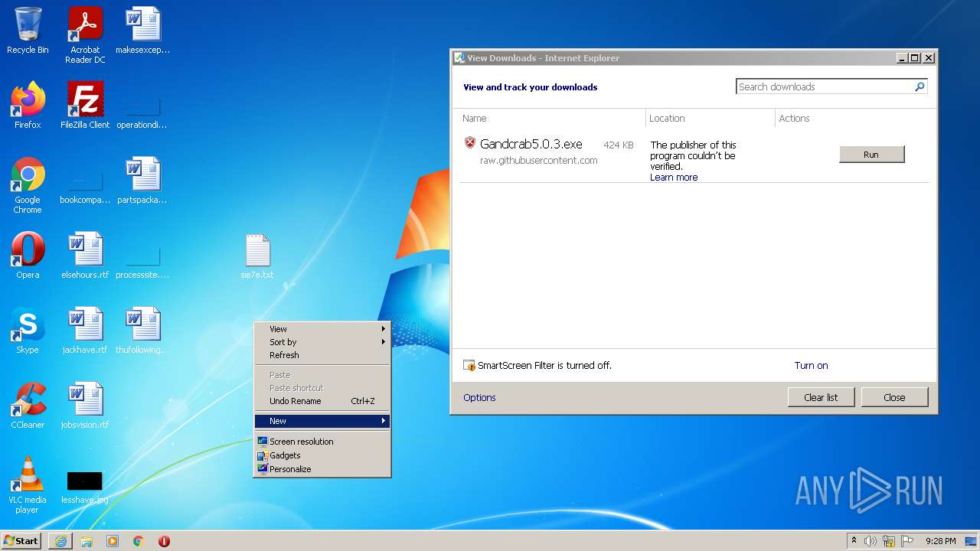Viewport: 980px width, 551px height.
Task: Open Screen resolution from the context menu
Action: [x=322, y=442]
